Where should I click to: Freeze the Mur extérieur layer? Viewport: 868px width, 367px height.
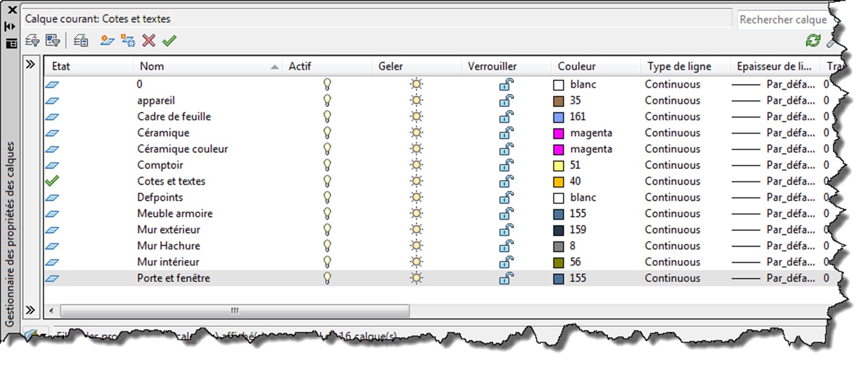click(x=416, y=230)
